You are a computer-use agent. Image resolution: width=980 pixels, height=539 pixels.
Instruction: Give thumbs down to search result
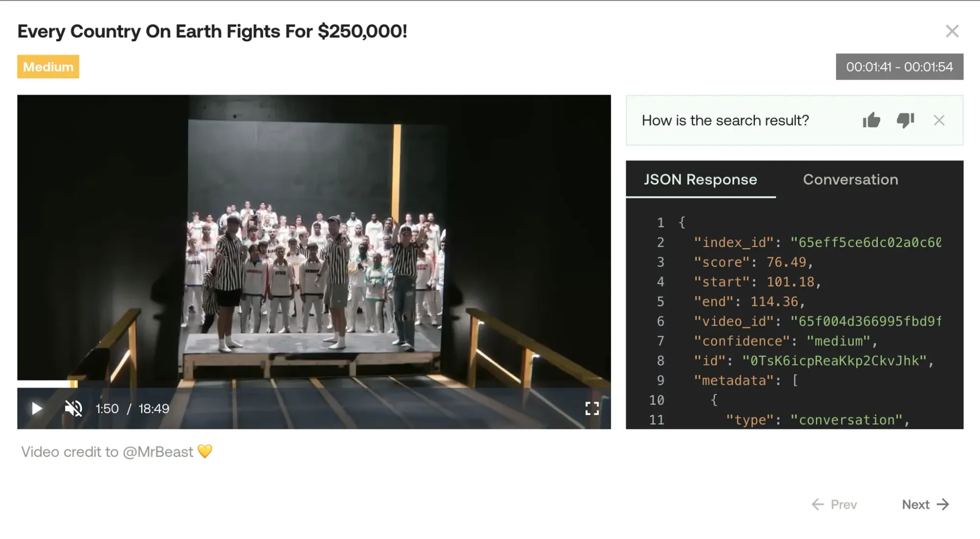[905, 120]
